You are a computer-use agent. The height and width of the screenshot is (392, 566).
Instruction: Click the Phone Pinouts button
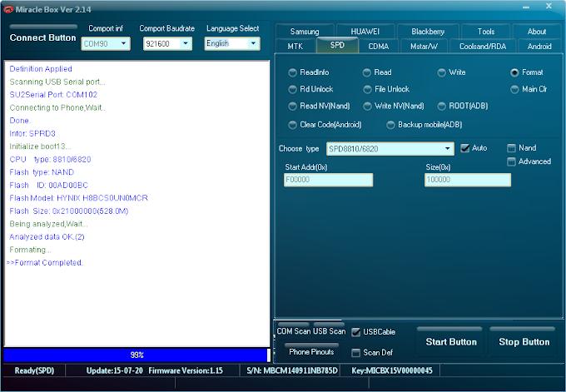[x=311, y=351]
